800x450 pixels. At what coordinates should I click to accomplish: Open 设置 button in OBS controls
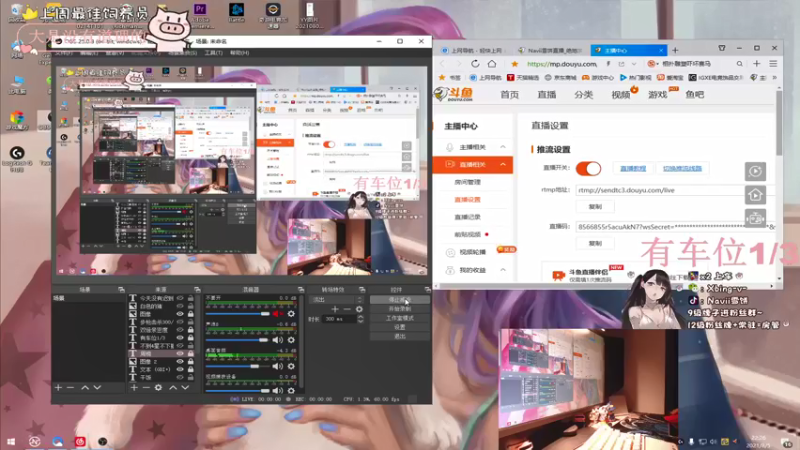[399, 327]
